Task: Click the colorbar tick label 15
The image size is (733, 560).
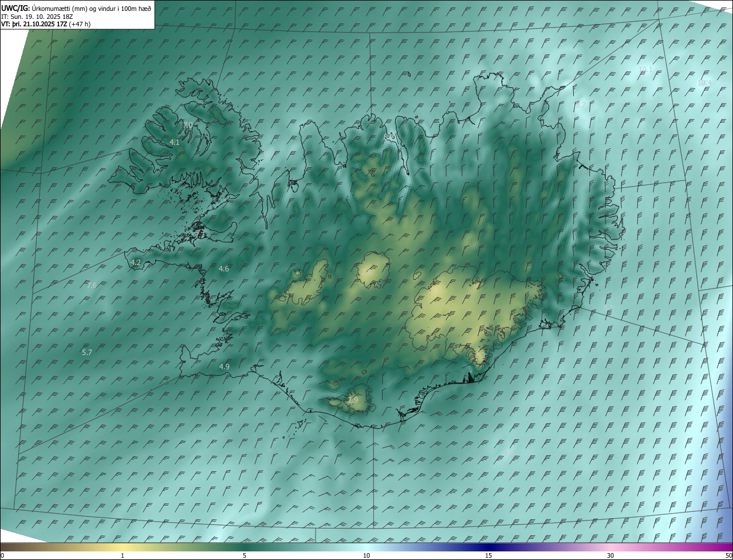Action: click(488, 555)
